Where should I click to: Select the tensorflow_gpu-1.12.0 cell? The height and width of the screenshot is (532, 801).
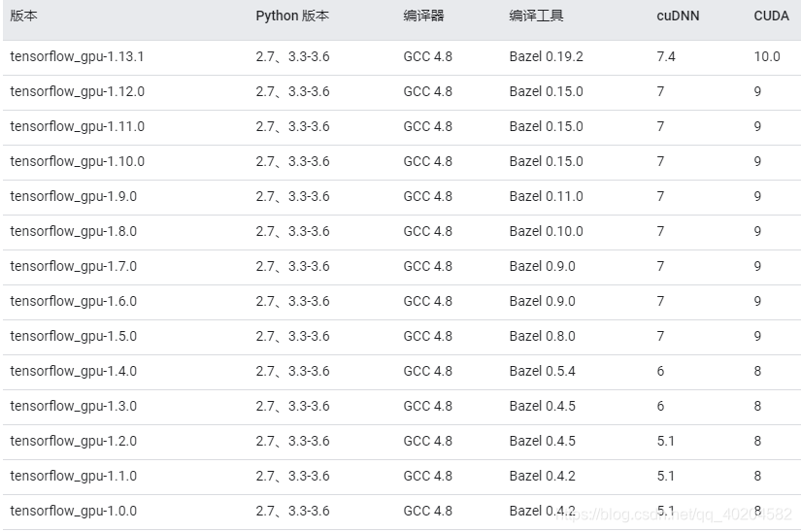click(x=77, y=92)
